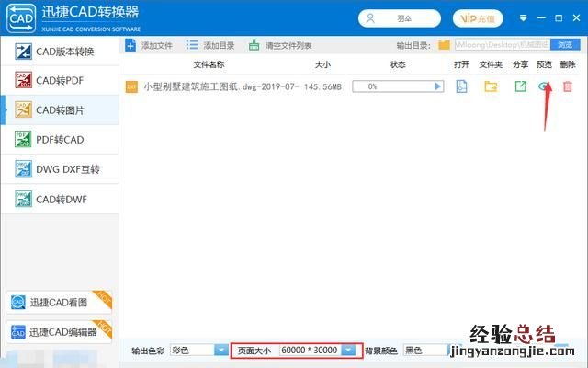
Task: Open the 输出色彩 color dropdown
Action: point(220,350)
